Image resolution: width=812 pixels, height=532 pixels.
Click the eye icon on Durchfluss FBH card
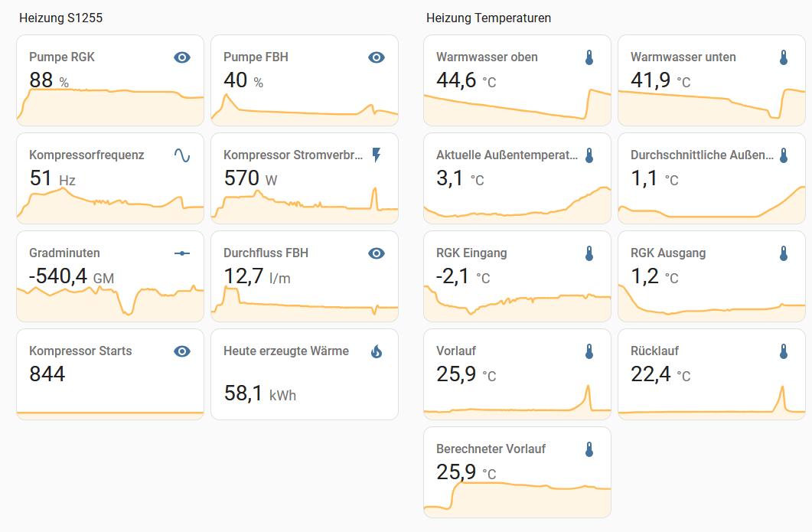coord(376,253)
